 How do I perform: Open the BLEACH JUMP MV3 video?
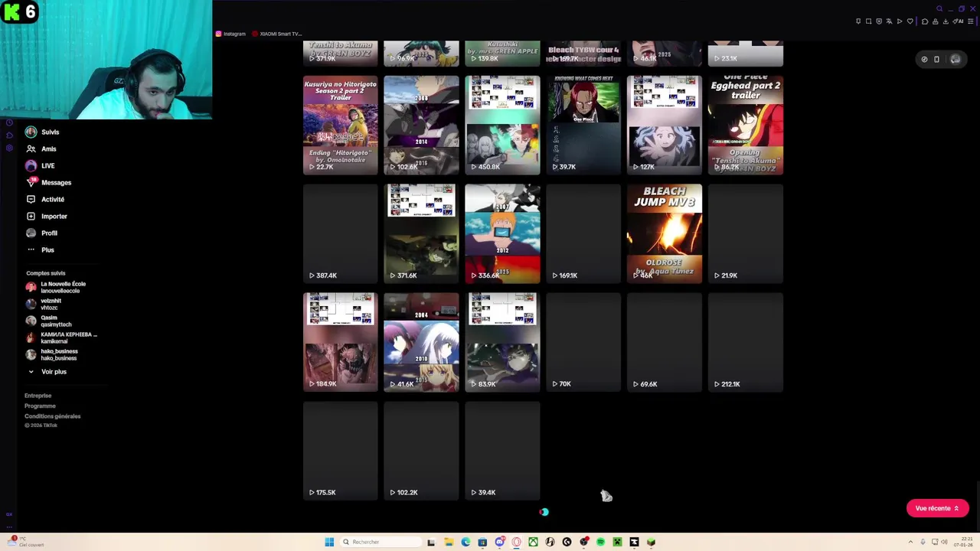665,234
